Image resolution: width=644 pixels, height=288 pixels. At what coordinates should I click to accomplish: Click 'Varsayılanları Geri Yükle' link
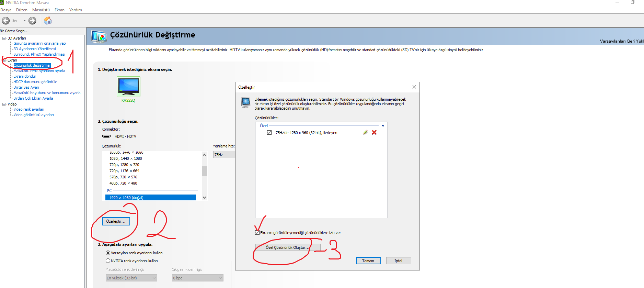point(622,41)
